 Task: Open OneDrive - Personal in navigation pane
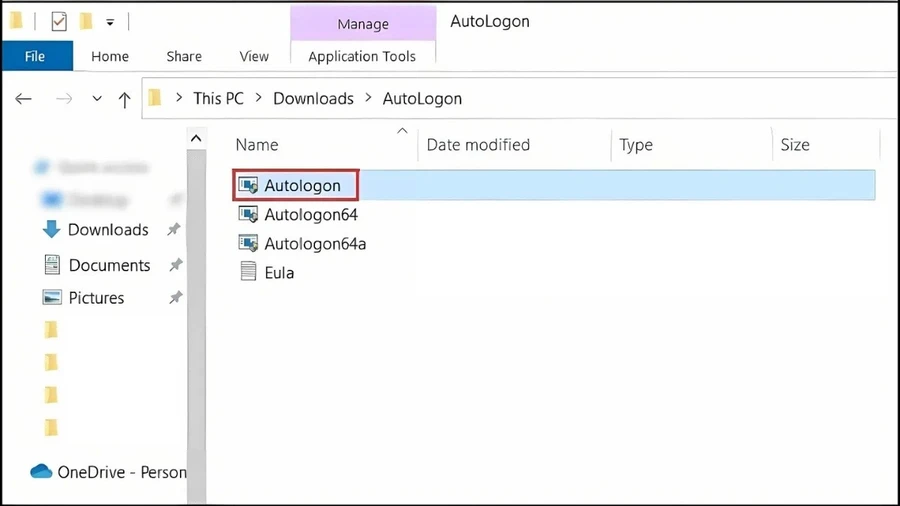(x=122, y=472)
